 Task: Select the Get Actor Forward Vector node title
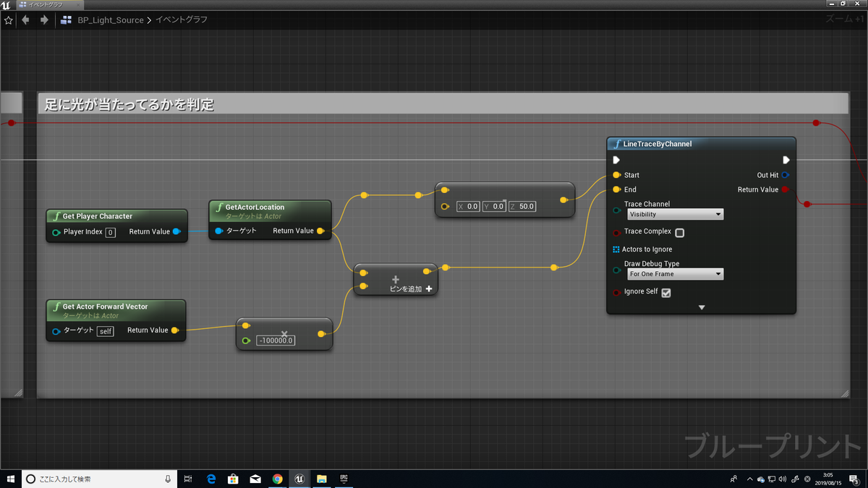point(105,307)
